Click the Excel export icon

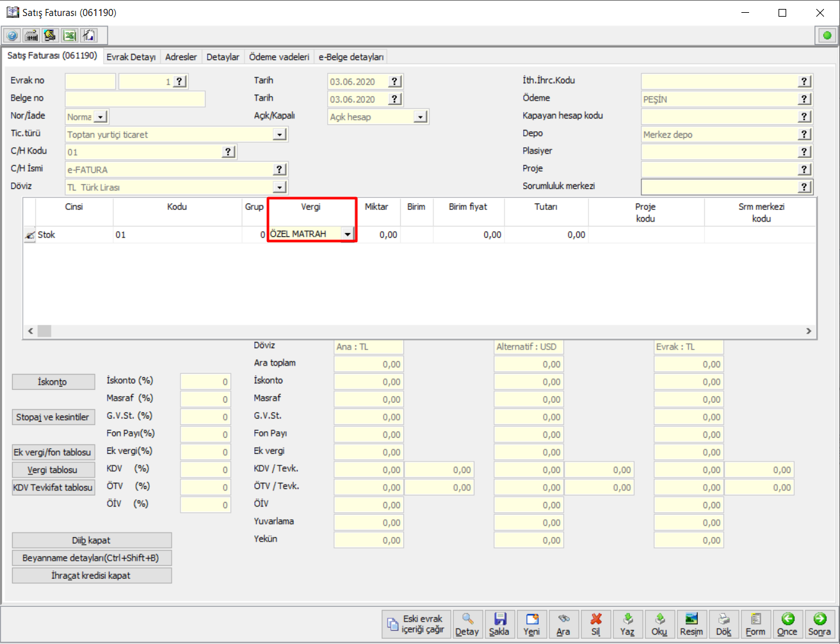tap(69, 35)
